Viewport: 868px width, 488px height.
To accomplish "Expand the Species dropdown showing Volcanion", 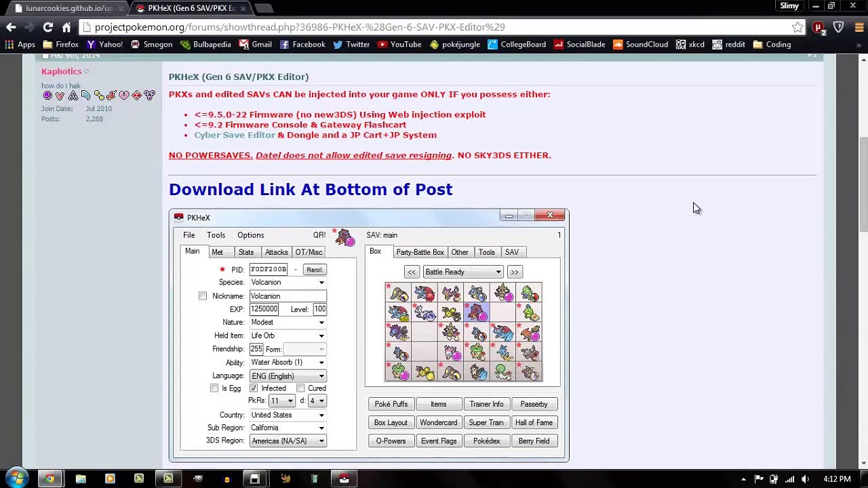I will 288,283.
